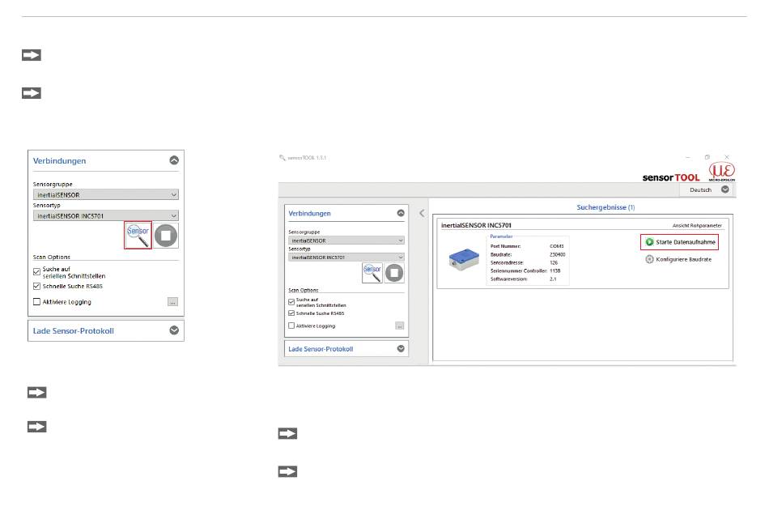Toggle 'Suche auf seriellen Schnittstellen' in enlarged panel
The width and height of the screenshot is (769, 532).
point(36,272)
